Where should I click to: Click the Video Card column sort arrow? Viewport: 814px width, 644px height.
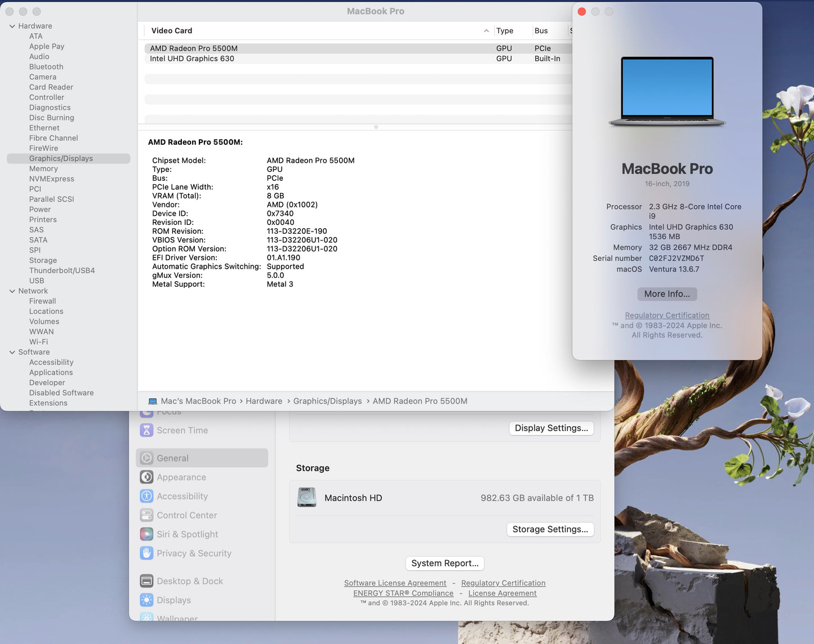pyautogui.click(x=486, y=30)
